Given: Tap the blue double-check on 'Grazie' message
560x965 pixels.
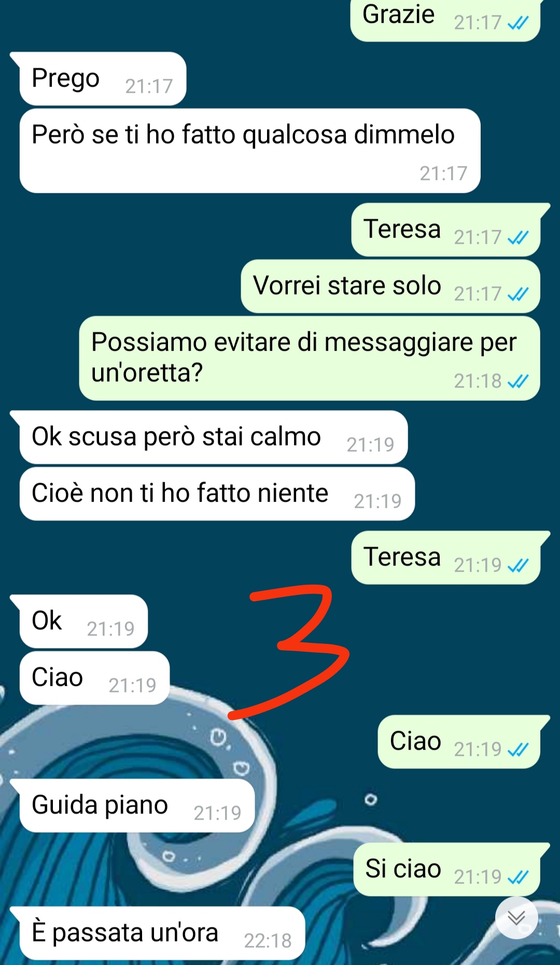Looking at the screenshot, I should click(x=518, y=23).
